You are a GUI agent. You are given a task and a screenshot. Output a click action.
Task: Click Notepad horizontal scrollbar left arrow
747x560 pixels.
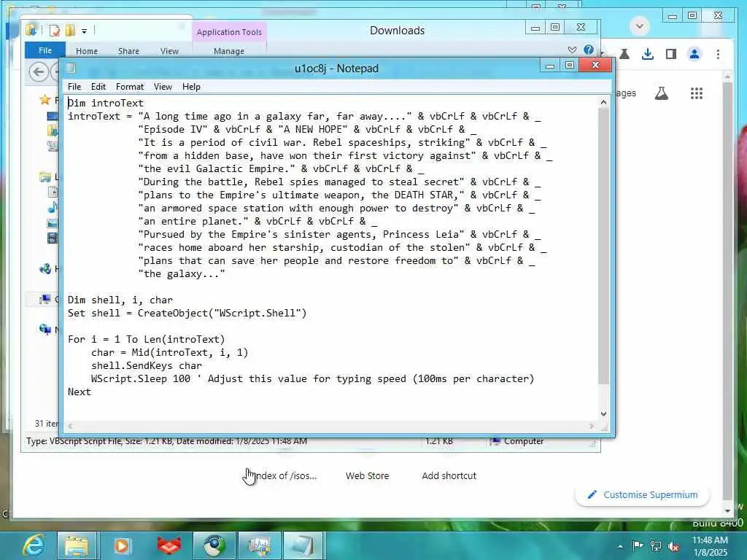71,426
